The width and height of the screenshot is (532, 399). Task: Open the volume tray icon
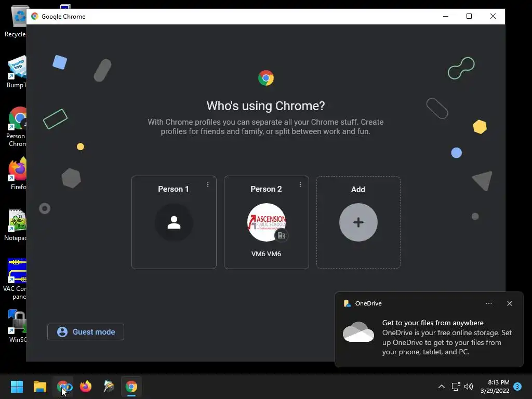(x=469, y=387)
